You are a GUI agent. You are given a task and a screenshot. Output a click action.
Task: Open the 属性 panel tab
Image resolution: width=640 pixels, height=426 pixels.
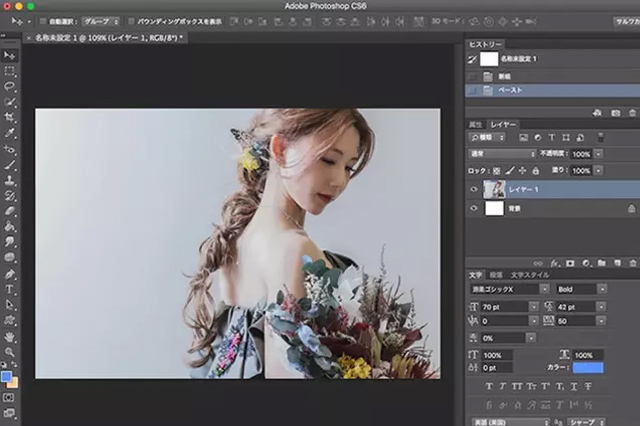pos(477,124)
